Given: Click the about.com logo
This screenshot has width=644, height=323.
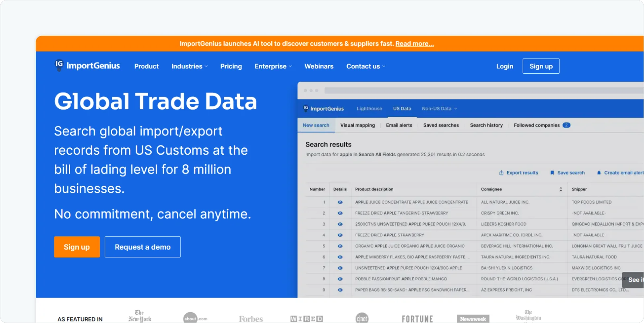Looking at the screenshot, I should [x=195, y=318].
